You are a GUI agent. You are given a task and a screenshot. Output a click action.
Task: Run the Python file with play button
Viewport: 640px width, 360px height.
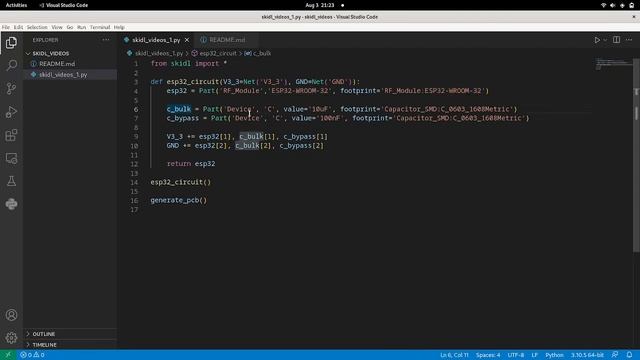tap(597, 40)
